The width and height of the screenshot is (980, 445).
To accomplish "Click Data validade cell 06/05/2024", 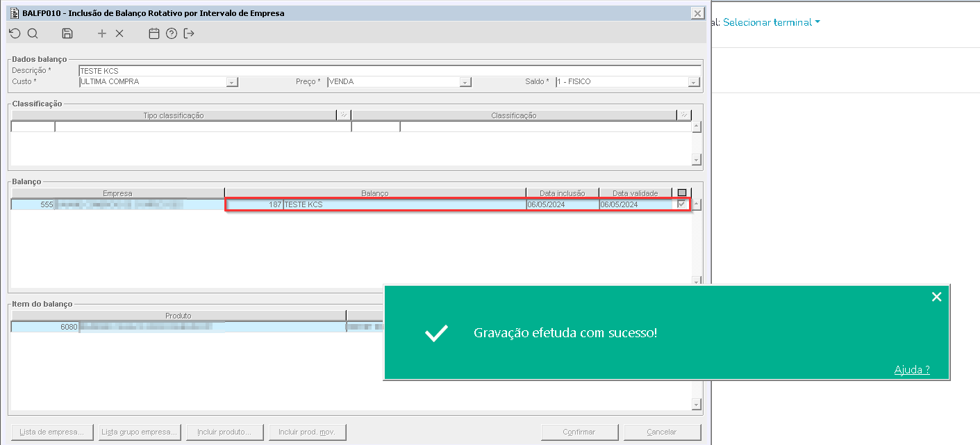I will click(636, 204).
